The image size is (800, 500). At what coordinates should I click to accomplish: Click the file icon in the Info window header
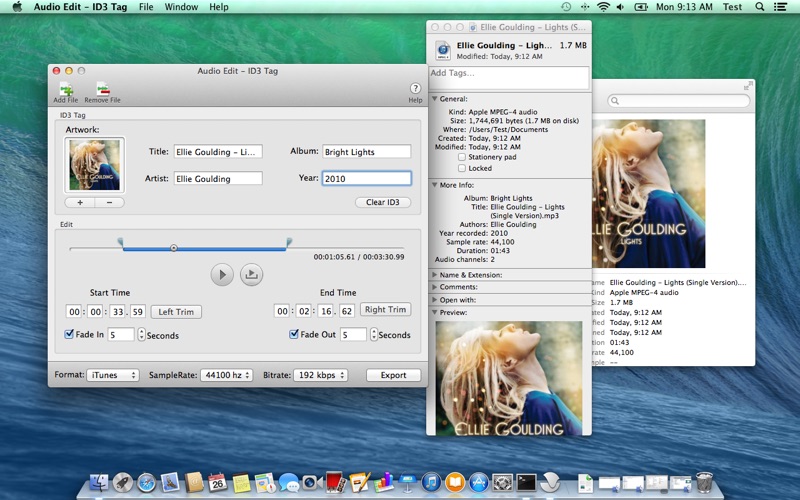click(x=443, y=51)
